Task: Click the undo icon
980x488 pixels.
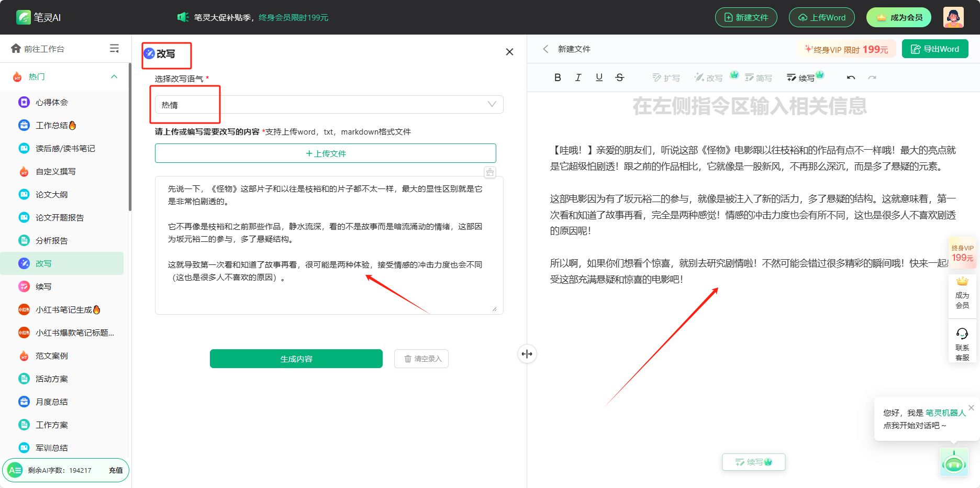Action: tap(851, 77)
